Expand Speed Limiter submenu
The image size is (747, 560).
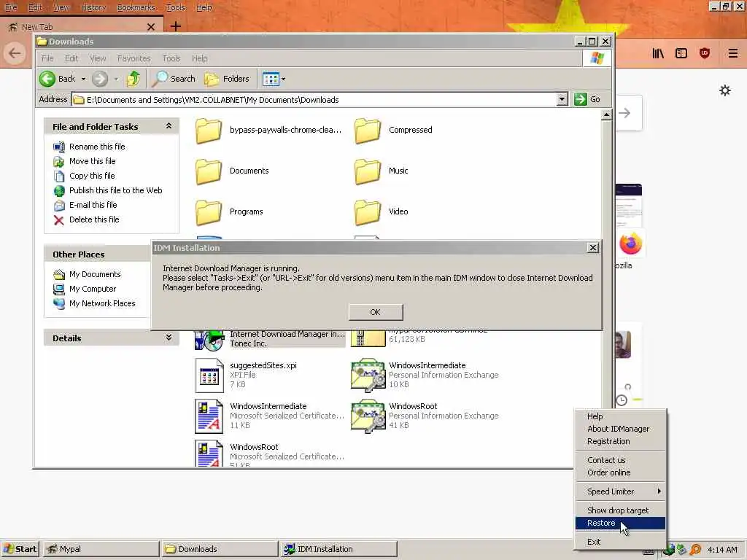(620, 491)
